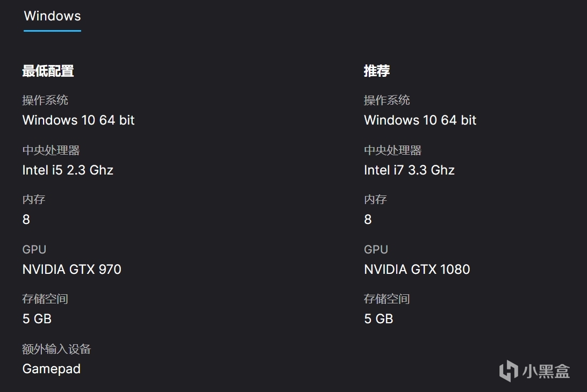Click 中央处理器 label in the 最低配置 column
This screenshot has height=392, width=587.
(51, 150)
